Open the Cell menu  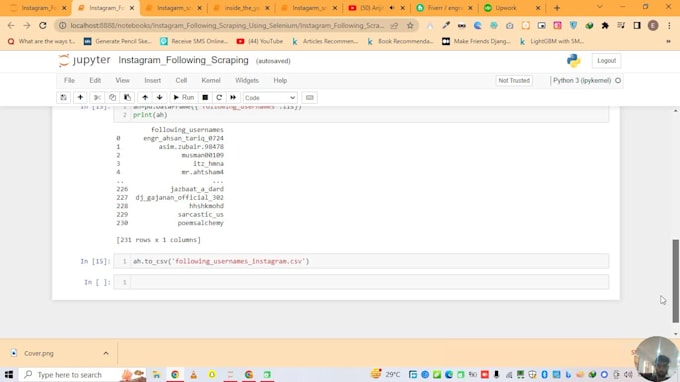tap(181, 80)
